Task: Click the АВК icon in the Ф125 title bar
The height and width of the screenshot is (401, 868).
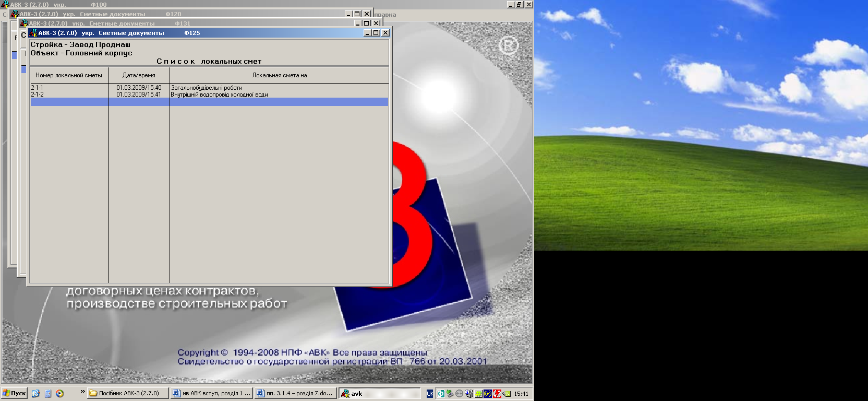Action: [33, 32]
